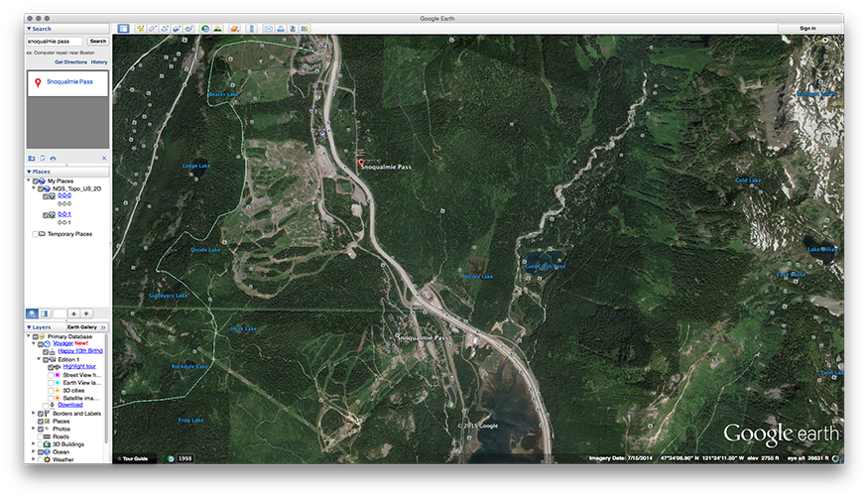The height and width of the screenshot is (498, 868).
Task: Toggle the sidebar with the toolbar button
Action: 123,28
